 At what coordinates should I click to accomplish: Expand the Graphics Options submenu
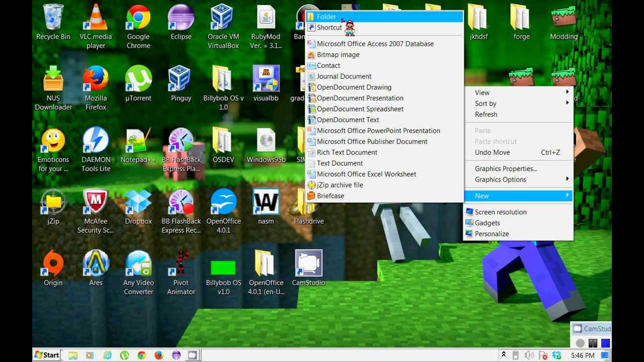click(518, 179)
